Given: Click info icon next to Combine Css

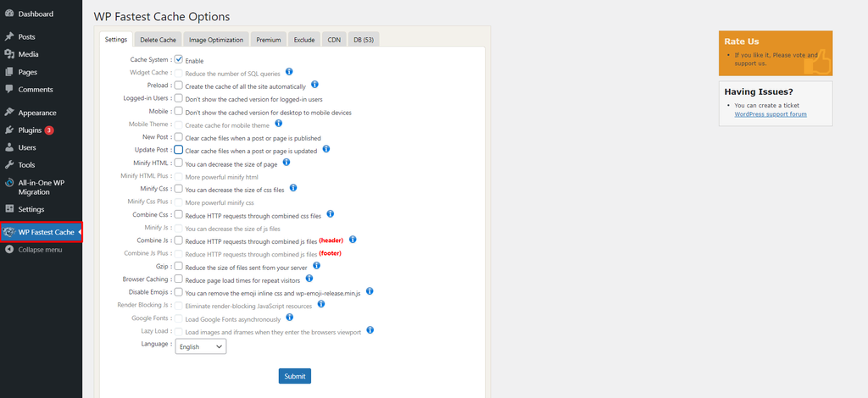Looking at the screenshot, I should click(330, 213).
